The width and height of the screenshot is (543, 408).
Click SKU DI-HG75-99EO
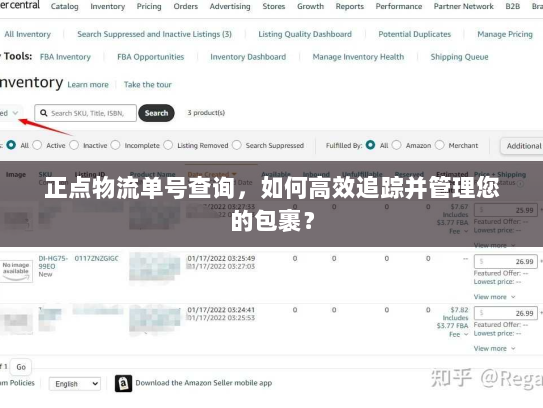pyautogui.click(x=53, y=262)
